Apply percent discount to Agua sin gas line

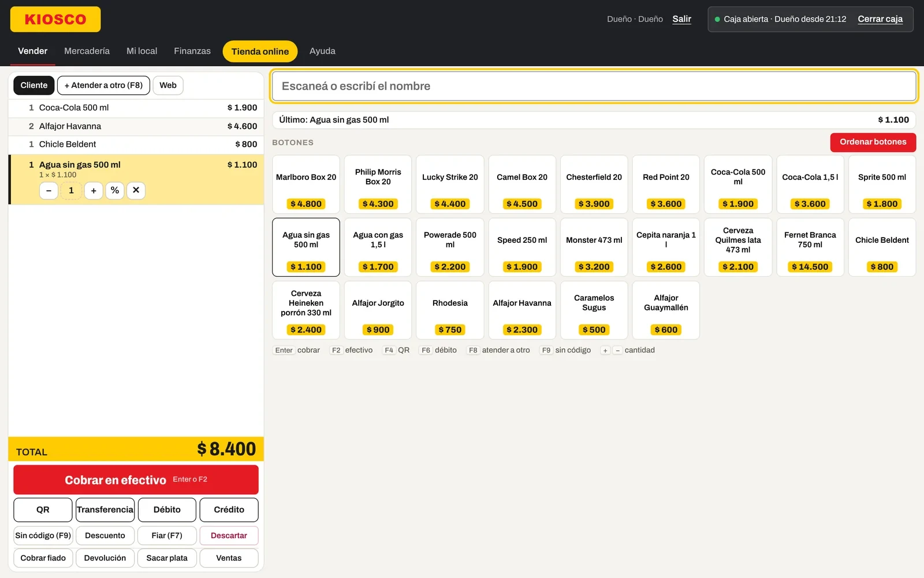(115, 191)
